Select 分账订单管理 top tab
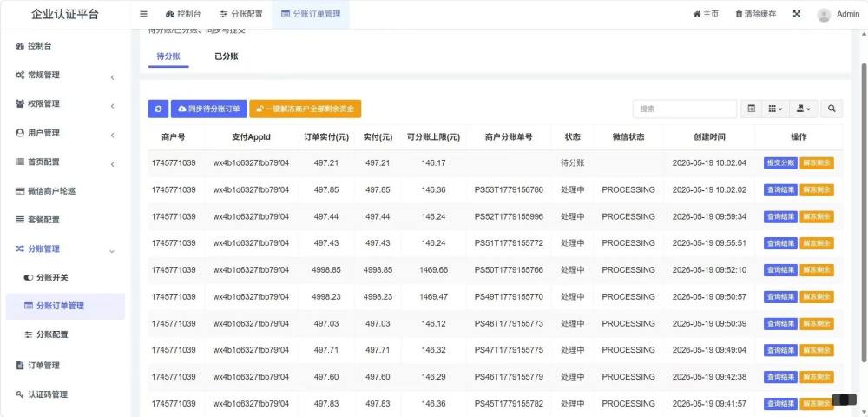The image size is (868, 417). coord(311,15)
